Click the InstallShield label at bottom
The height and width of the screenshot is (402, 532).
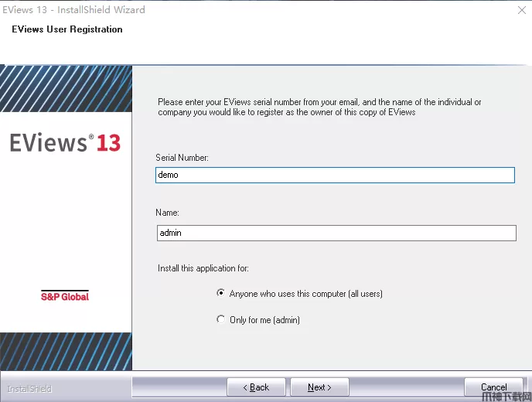point(29,389)
